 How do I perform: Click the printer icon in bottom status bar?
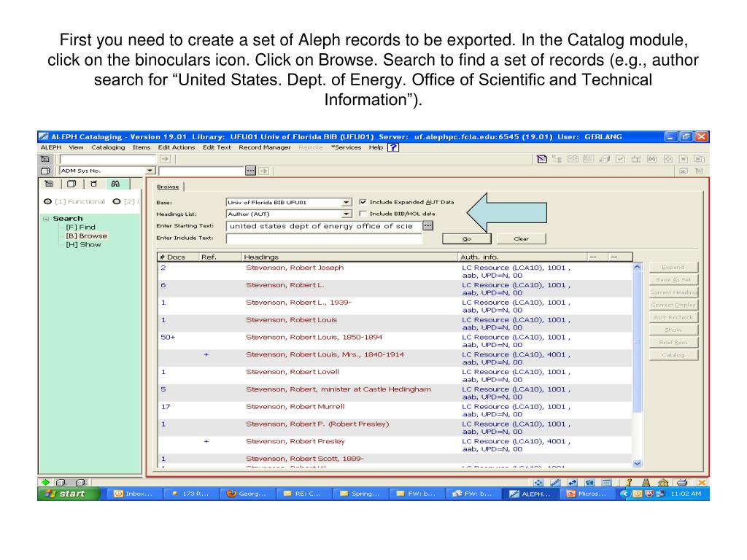682,483
